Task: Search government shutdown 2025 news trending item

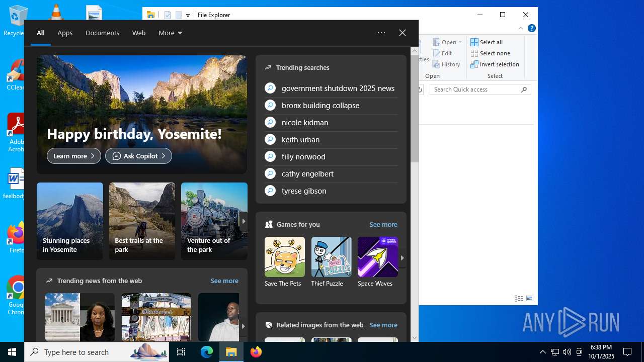Action: pos(331,88)
